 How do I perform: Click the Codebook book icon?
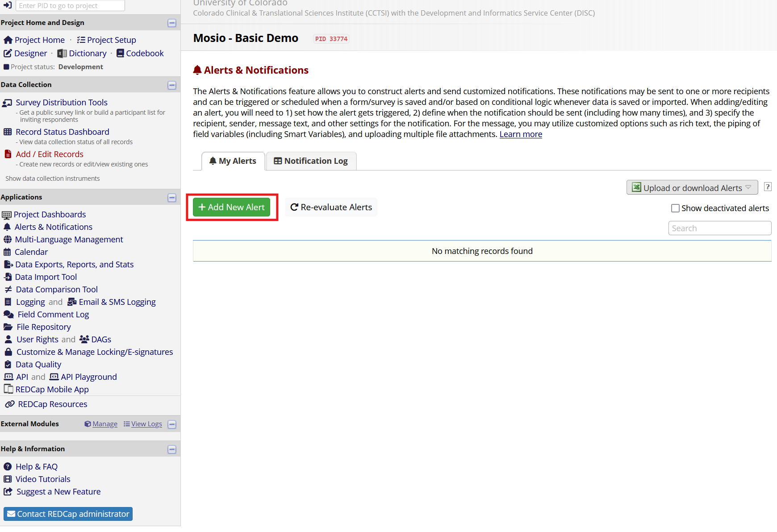[120, 53]
